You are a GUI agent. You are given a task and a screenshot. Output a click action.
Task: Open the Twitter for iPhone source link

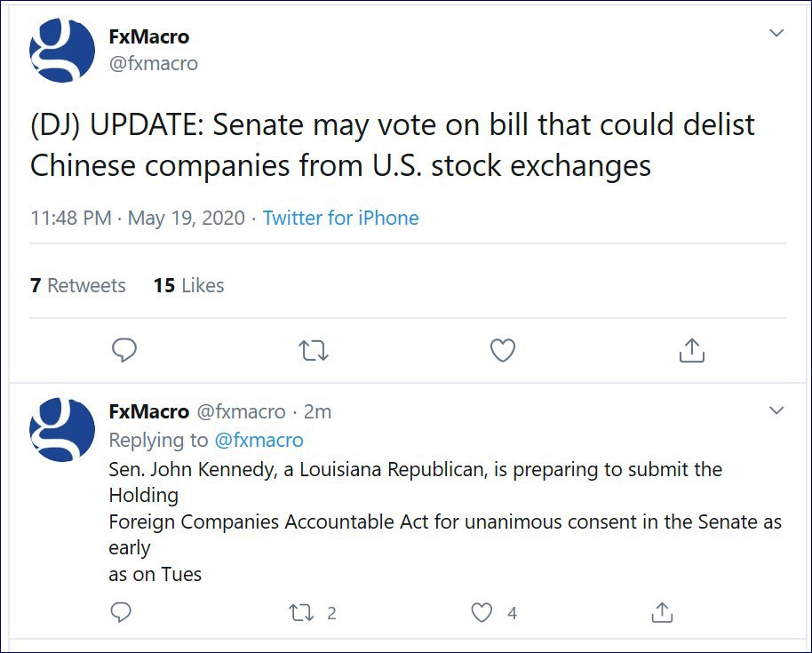point(341,218)
